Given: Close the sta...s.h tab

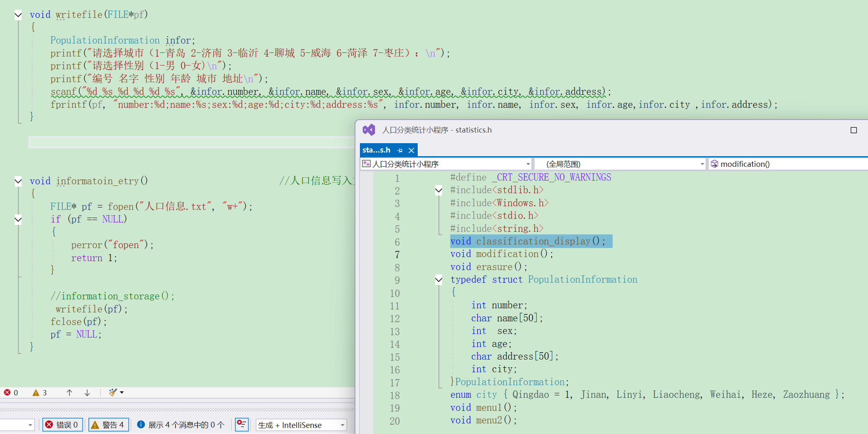Looking at the screenshot, I should tap(412, 150).
